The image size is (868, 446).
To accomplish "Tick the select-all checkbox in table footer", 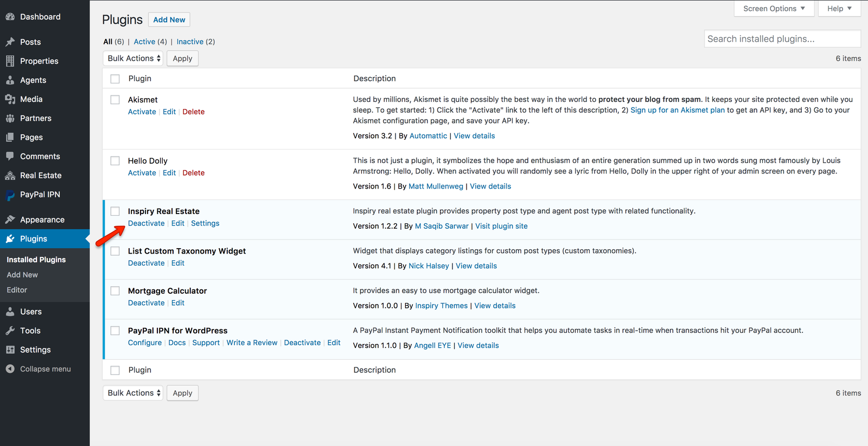I will (115, 370).
